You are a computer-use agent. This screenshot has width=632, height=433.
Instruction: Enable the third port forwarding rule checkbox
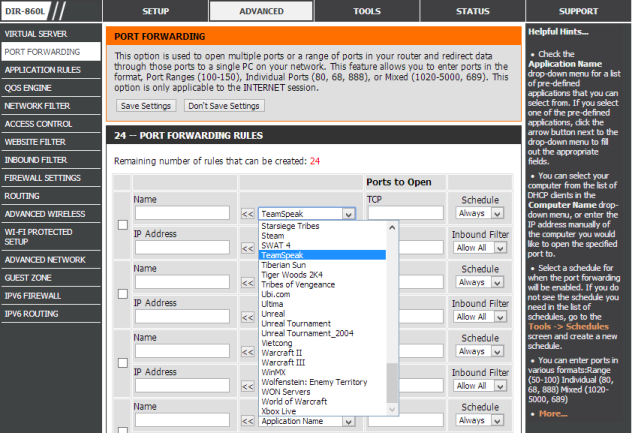point(123,363)
